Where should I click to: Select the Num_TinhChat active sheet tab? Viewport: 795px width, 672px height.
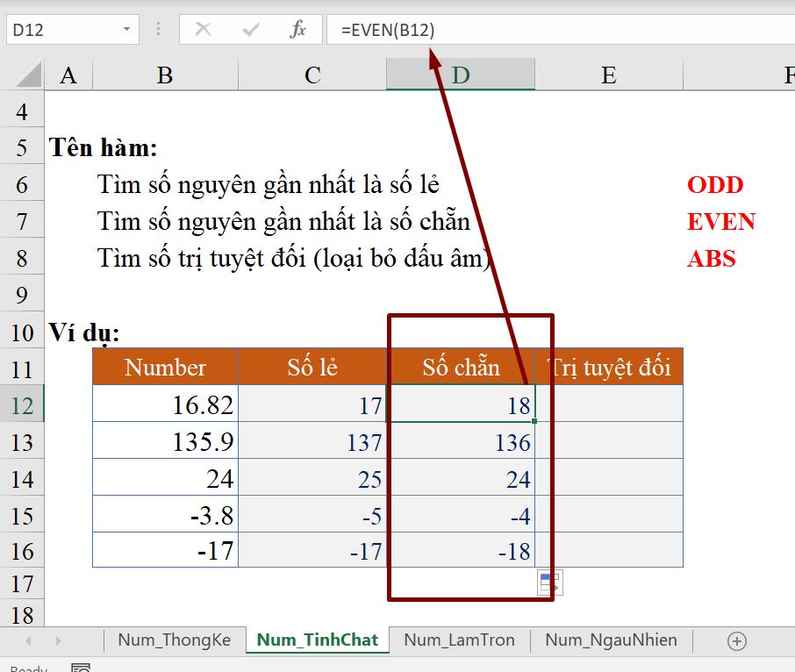click(317, 640)
